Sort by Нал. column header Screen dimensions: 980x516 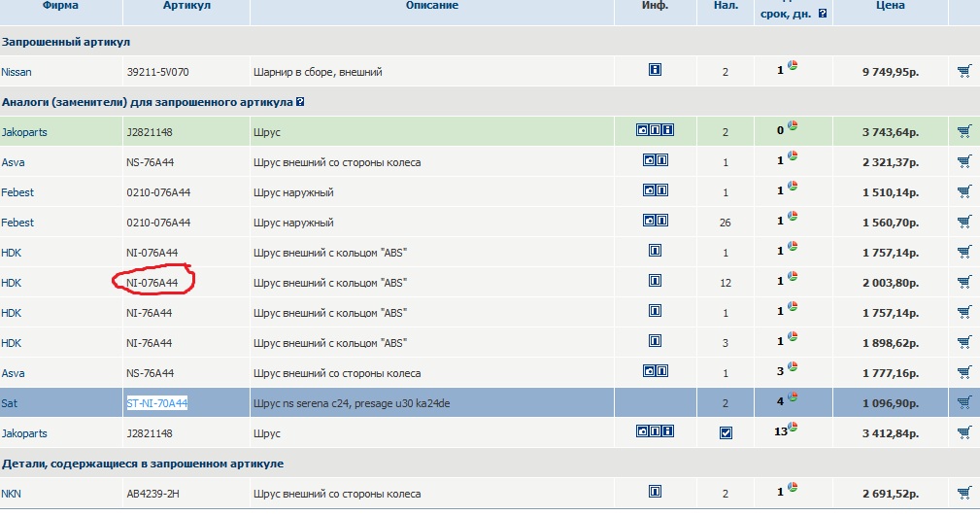(x=726, y=6)
